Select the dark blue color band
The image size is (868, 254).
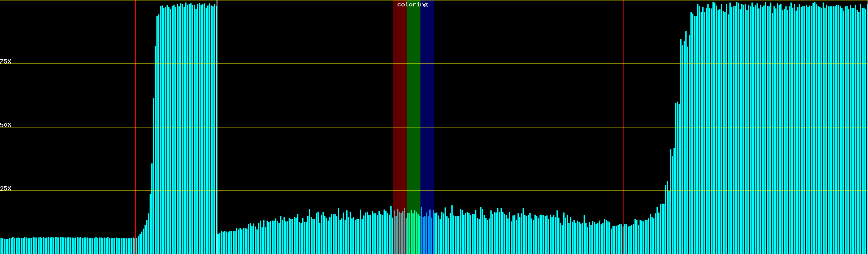click(x=427, y=106)
